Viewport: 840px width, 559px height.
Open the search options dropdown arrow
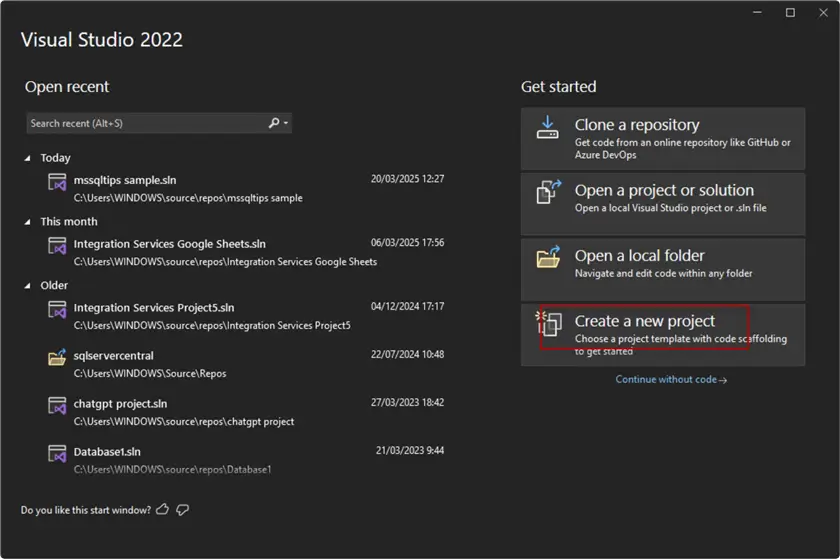click(286, 123)
